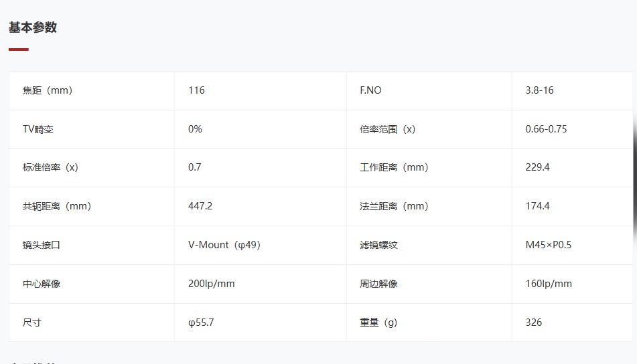This screenshot has width=637, height=364.
Task: Click the flange distance value 174.4
Action: point(537,206)
